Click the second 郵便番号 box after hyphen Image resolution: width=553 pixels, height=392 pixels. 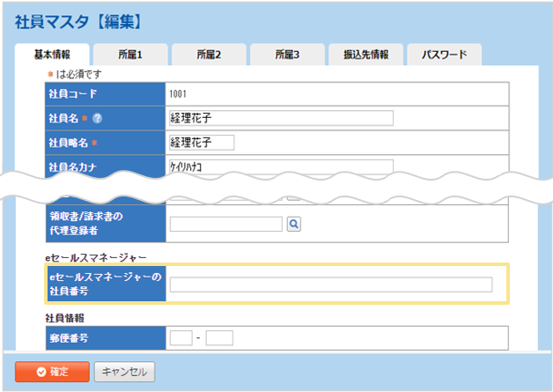coord(219,338)
